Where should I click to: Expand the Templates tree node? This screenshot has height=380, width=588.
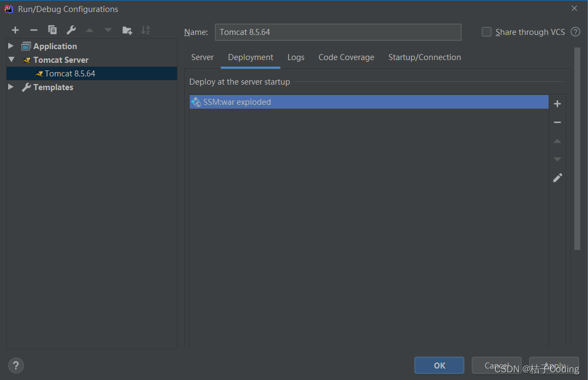pyautogui.click(x=11, y=87)
